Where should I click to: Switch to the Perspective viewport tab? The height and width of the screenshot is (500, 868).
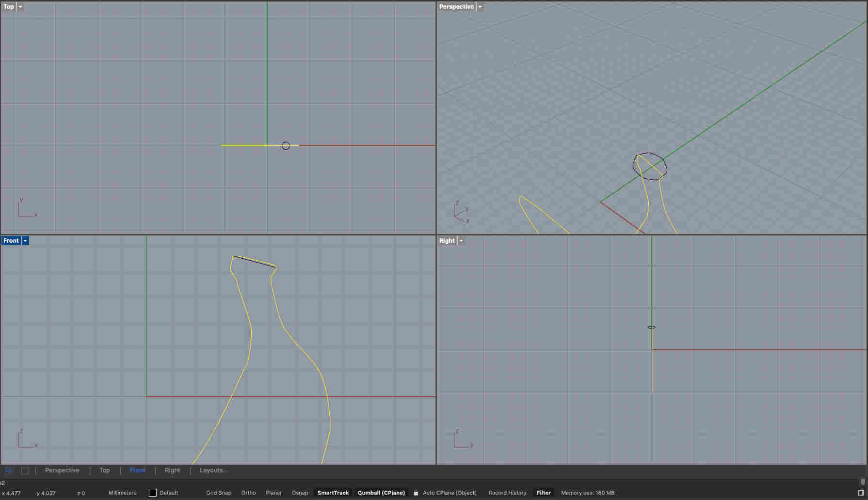pyautogui.click(x=62, y=470)
